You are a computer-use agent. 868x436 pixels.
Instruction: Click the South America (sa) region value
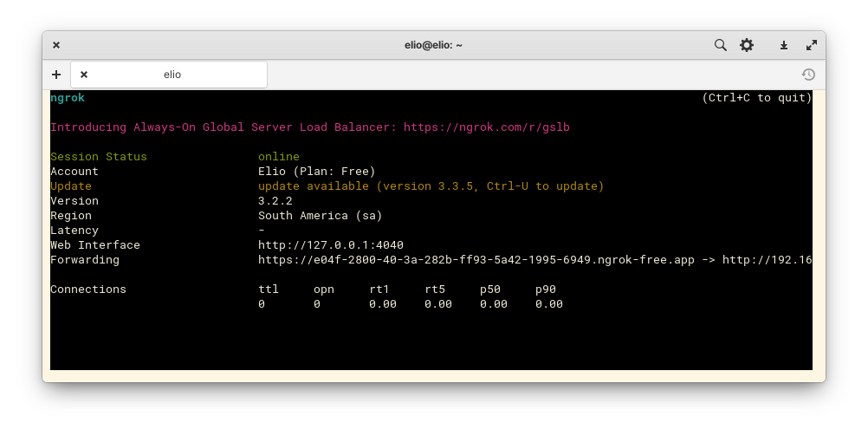tap(320, 216)
